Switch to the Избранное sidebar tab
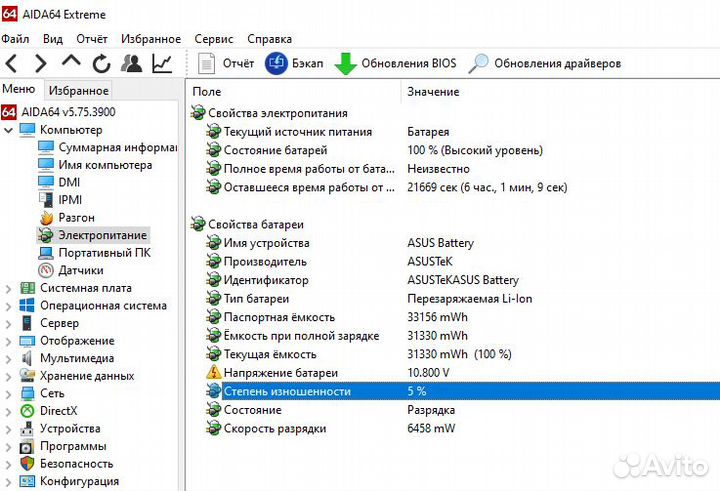The height and width of the screenshot is (491, 720). point(79,90)
